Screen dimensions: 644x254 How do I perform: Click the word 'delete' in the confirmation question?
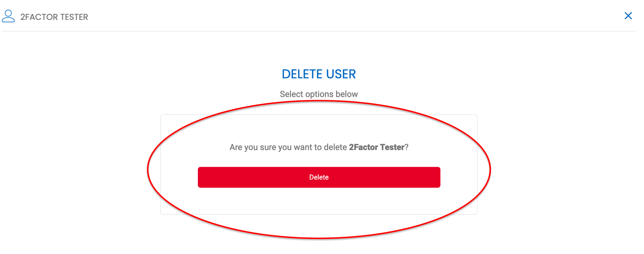(x=336, y=147)
